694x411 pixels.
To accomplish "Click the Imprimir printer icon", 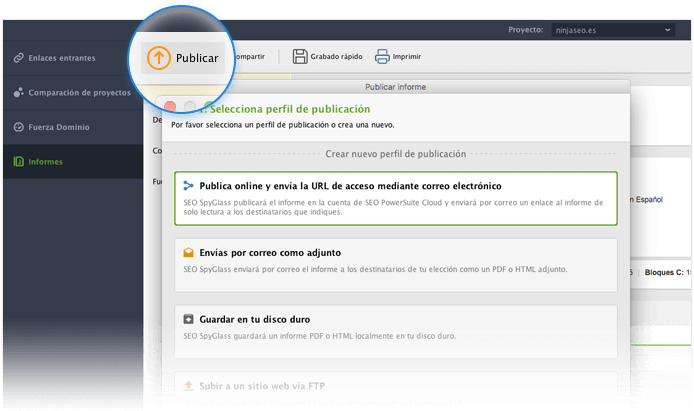I will click(x=382, y=57).
